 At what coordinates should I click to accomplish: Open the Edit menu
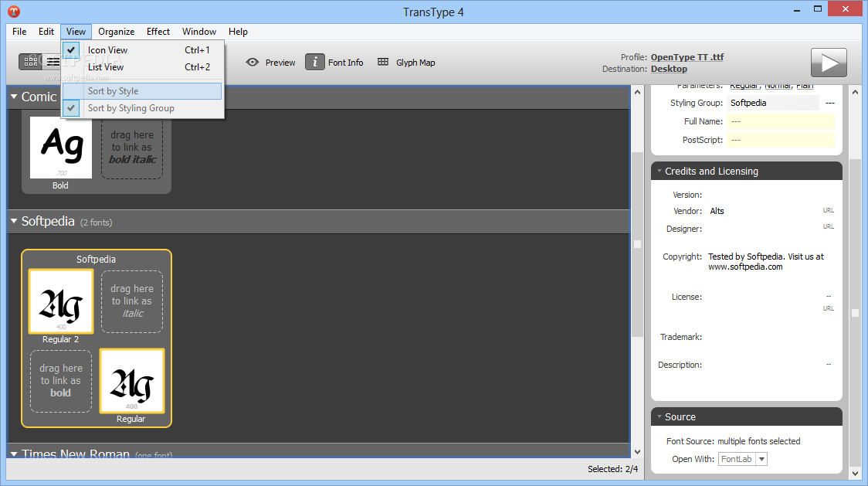[46, 32]
